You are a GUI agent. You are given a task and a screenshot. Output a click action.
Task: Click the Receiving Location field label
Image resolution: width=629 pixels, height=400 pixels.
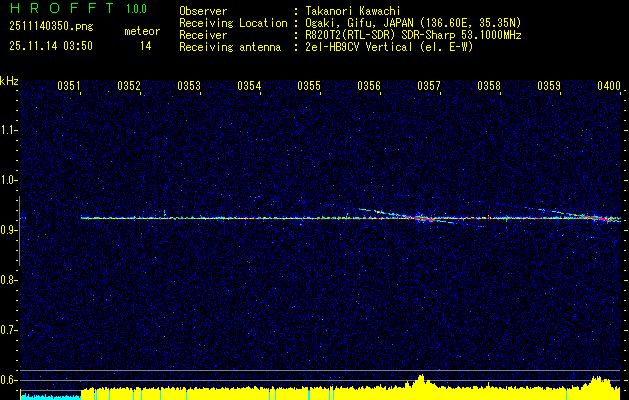pos(233,23)
